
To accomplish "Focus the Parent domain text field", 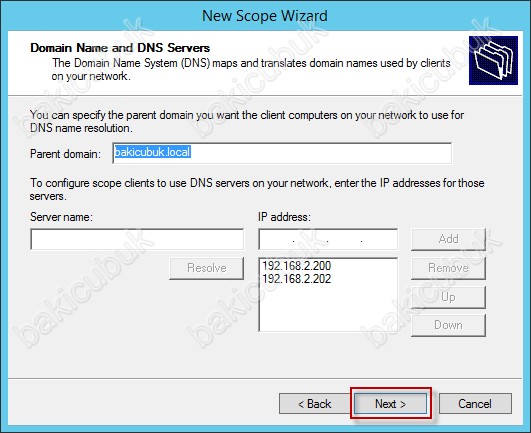I will (x=282, y=153).
